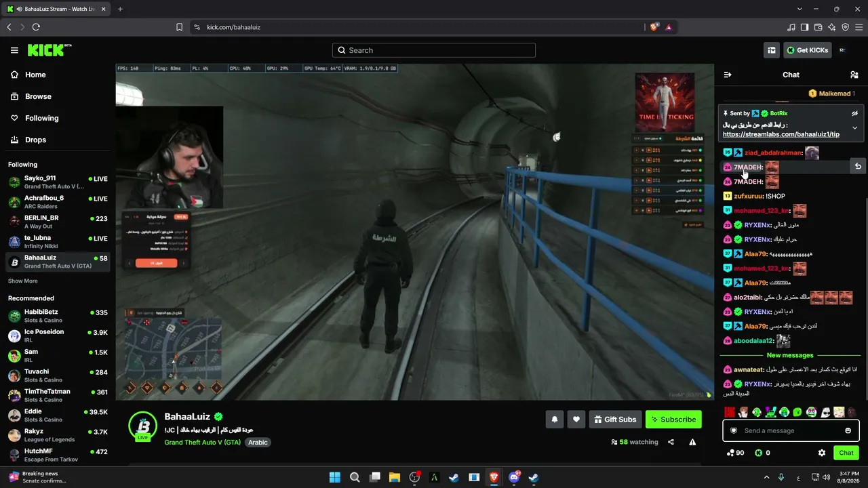Open Windows Start menu
Viewport: 868px width, 488px height.
335,478
